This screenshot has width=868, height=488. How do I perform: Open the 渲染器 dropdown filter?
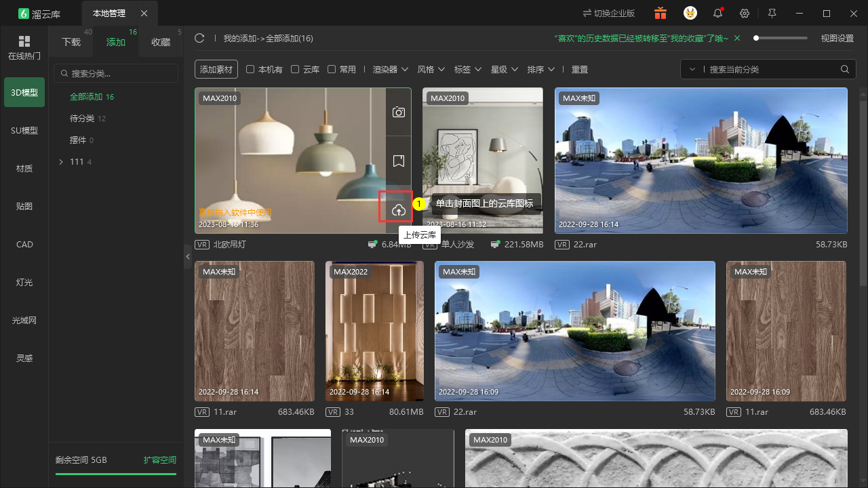pyautogui.click(x=391, y=69)
